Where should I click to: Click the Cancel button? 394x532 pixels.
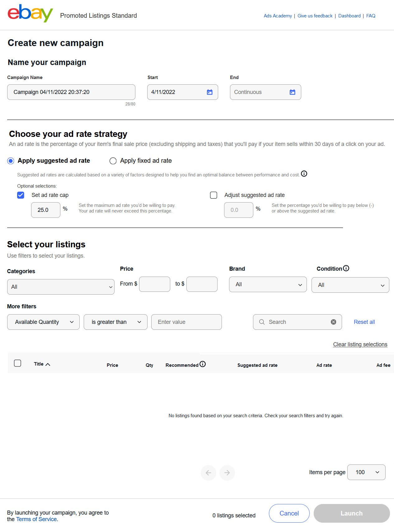click(289, 513)
